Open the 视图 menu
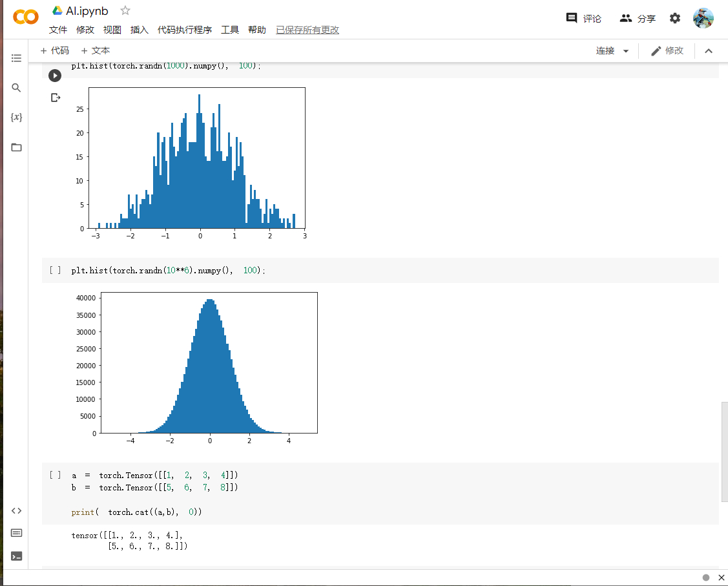 pyautogui.click(x=112, y=30)
